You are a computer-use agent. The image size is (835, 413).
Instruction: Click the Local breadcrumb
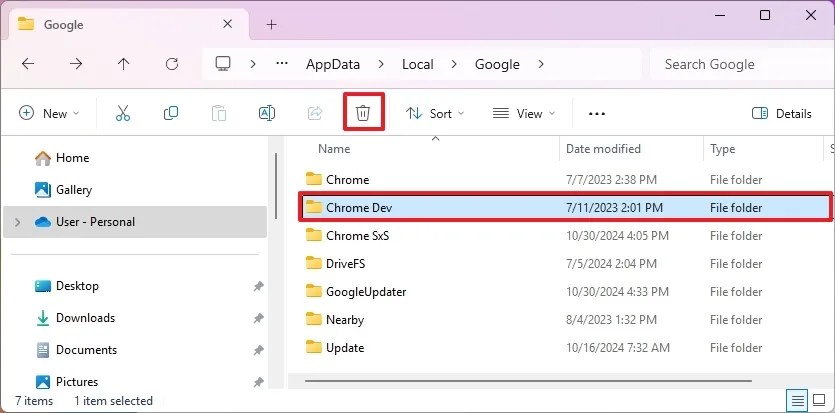pos(418,64)
